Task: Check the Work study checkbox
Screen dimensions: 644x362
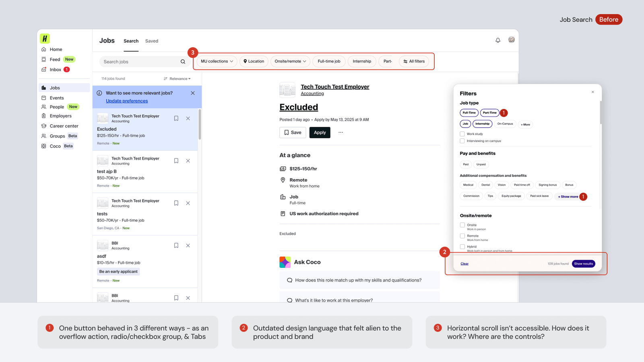Action: click(x=462, y=134)
